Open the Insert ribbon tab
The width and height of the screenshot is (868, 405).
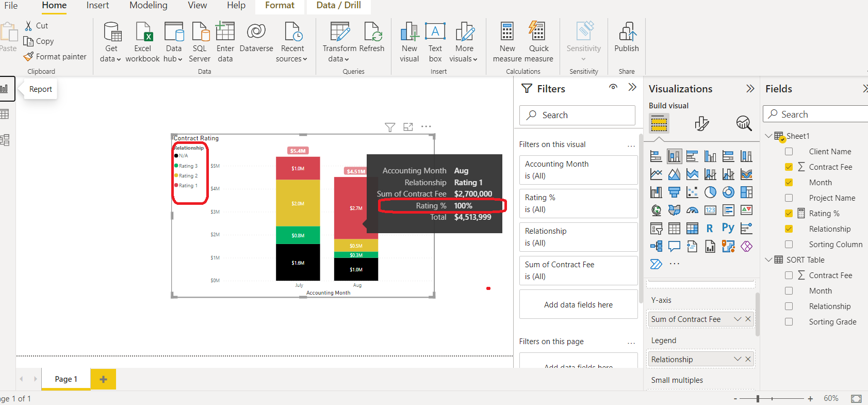[x=97, y=6]
